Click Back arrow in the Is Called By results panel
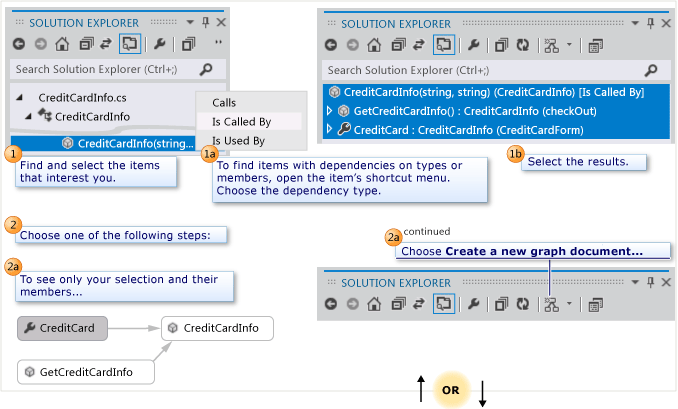The width and height of the screenshot is (678, 409). [x=331, y=45]
